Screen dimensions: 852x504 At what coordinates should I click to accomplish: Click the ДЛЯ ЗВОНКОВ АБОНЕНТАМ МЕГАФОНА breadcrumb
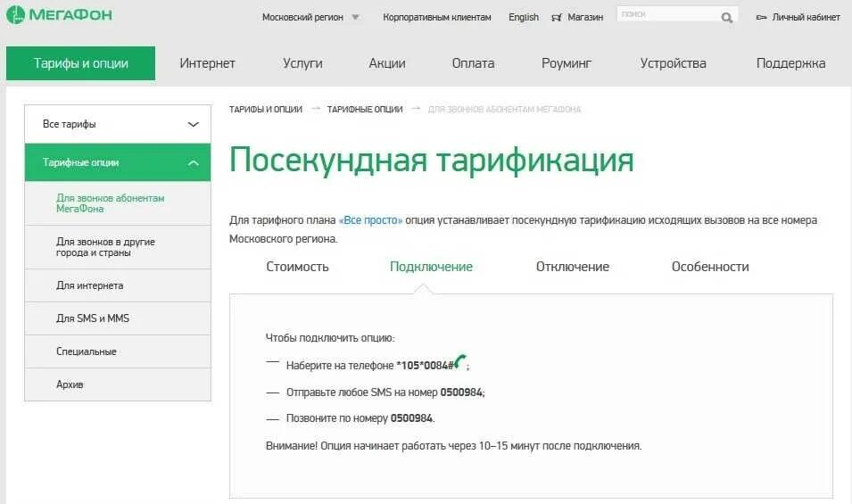[x=504, y=109]
